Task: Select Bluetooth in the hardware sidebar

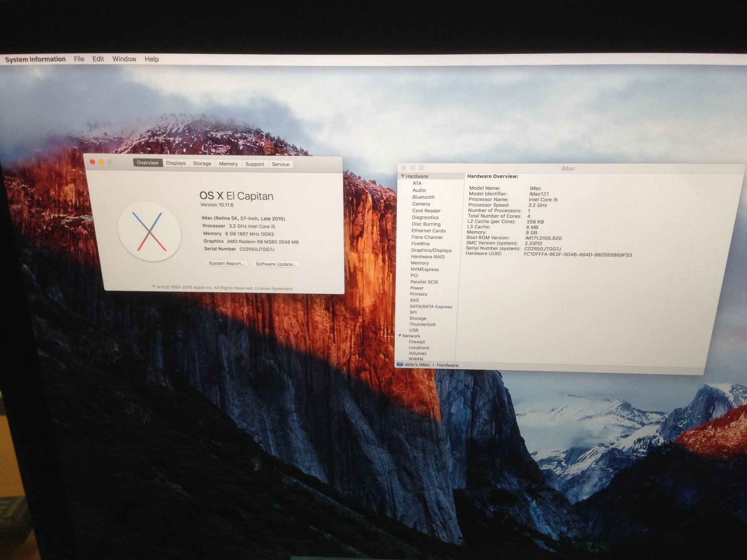Action: point(423,197)
